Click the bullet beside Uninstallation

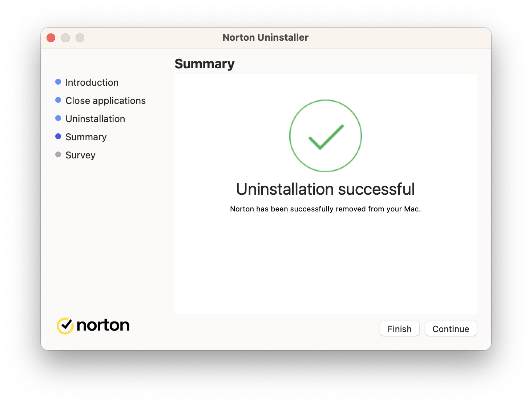click(58, 118)
